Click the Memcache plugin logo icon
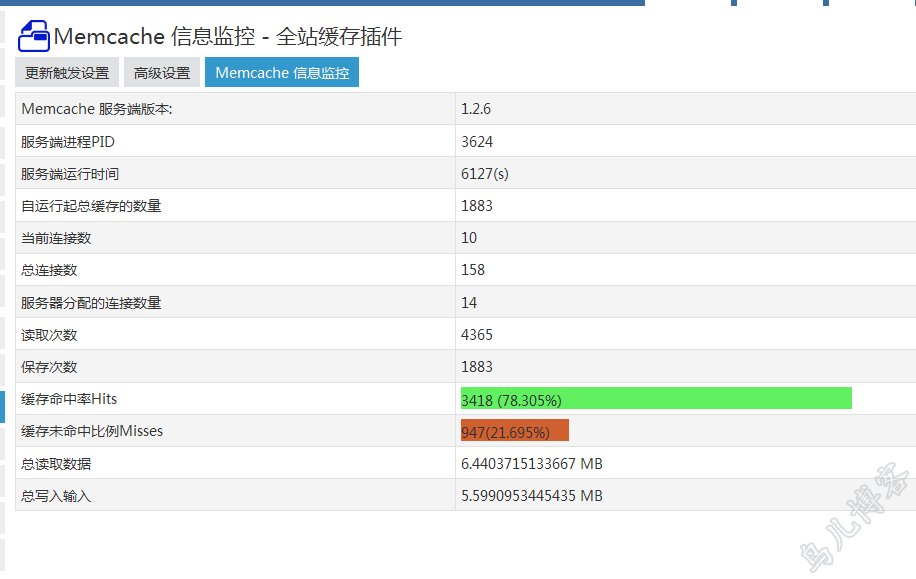 (x=34, y=36)
